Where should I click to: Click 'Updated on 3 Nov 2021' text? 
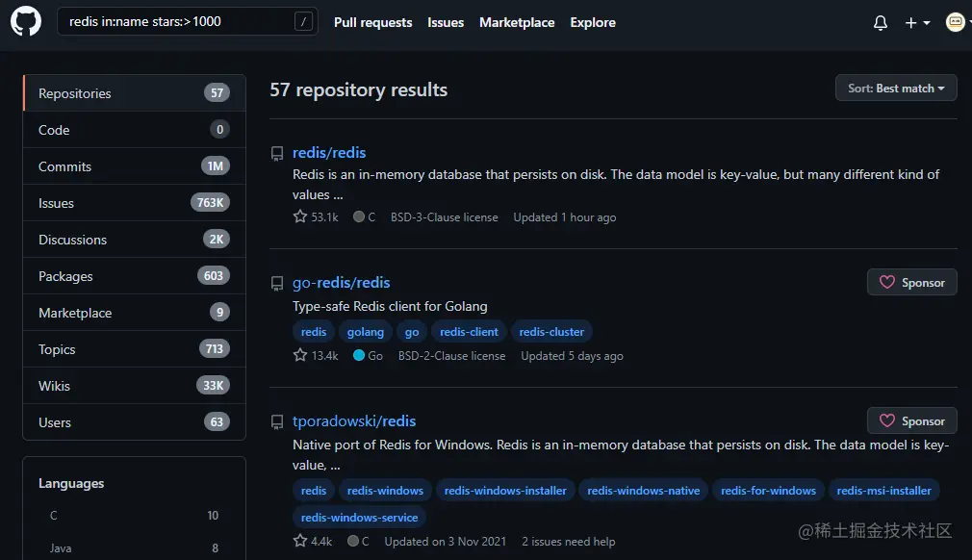[x=445, y=542]
